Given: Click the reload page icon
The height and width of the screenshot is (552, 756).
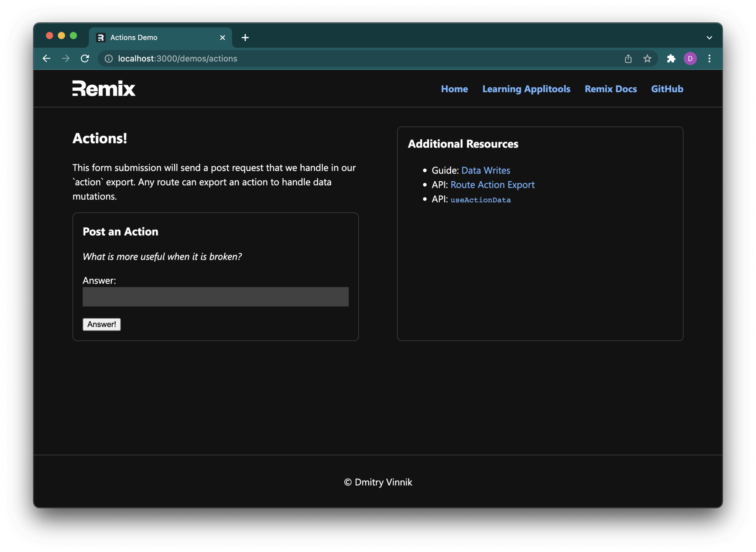Looking at the screenshot, I should 85,59.
